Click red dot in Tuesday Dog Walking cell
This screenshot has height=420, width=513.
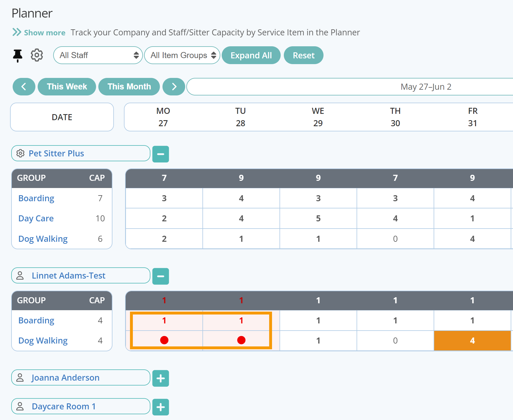[241, 340]
